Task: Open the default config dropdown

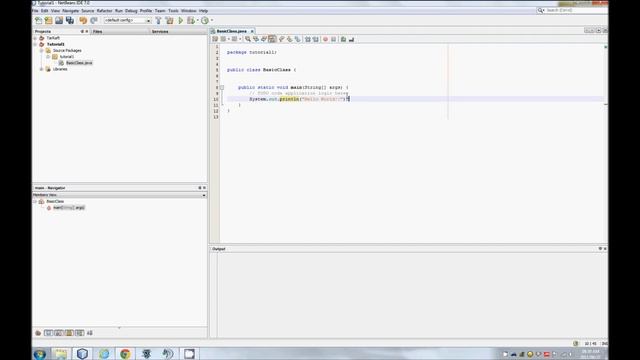Action: [x=127, y=20]
